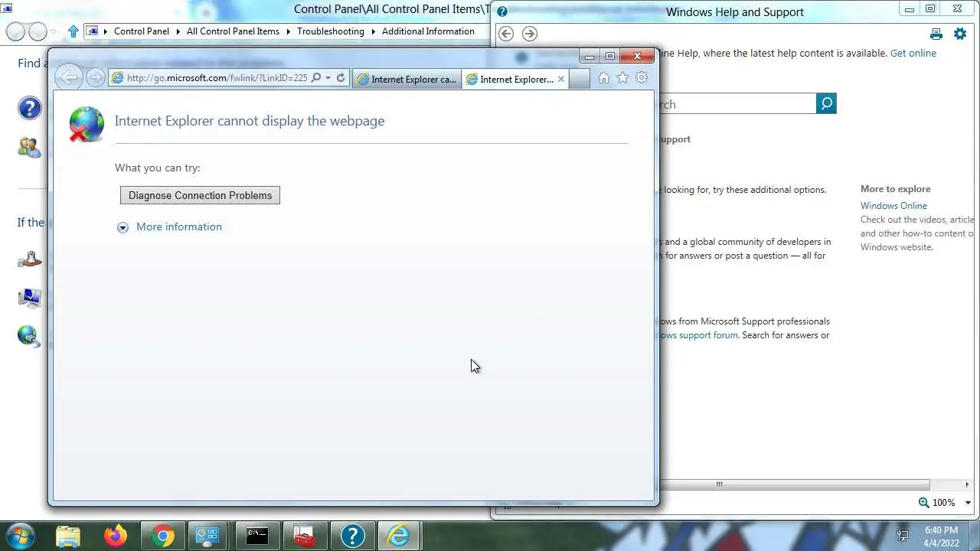The height and width of the screenshot is (551, 980).
Task: Open Internet Explorer tools gear menu
Action: 642,78
